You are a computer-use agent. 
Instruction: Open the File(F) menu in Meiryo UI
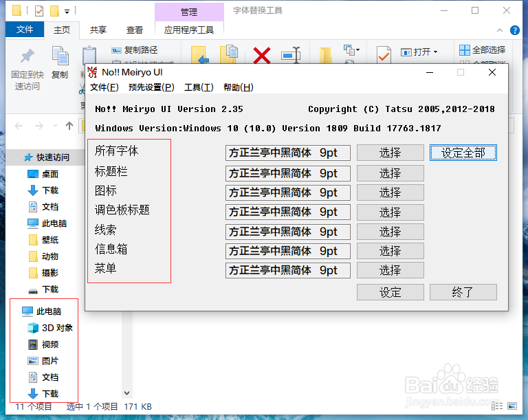point(104,87)
